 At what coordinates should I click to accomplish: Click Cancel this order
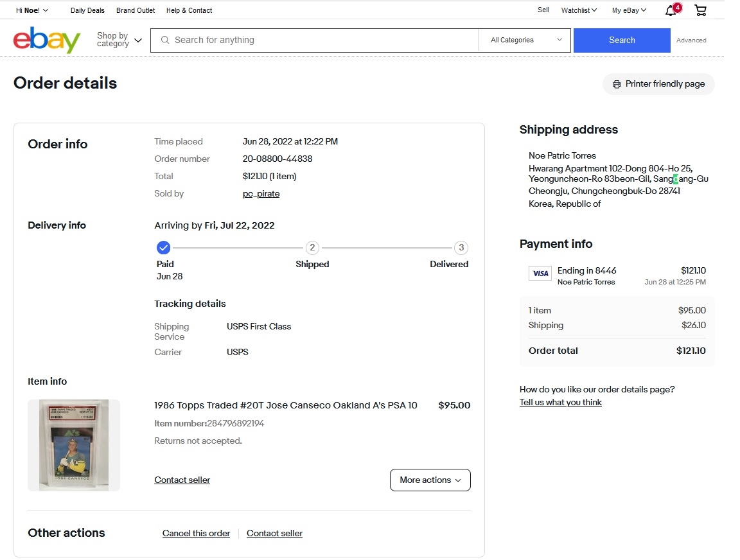(x=197, y=533)
